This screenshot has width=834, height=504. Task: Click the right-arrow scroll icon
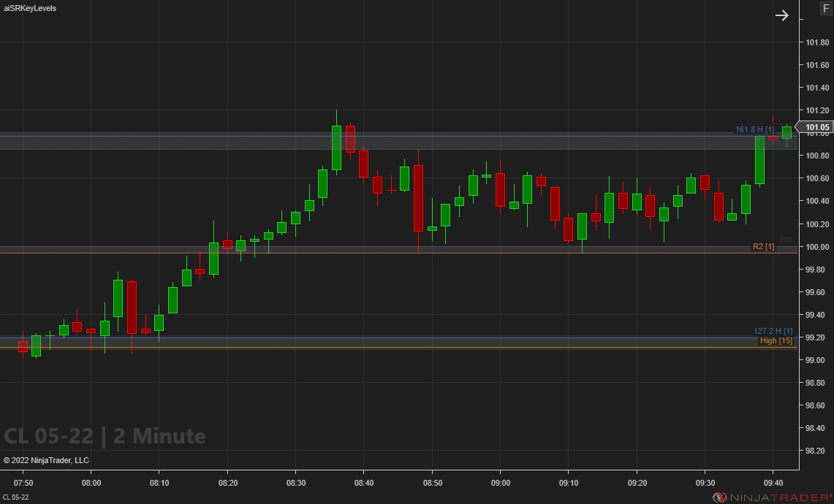782,15
